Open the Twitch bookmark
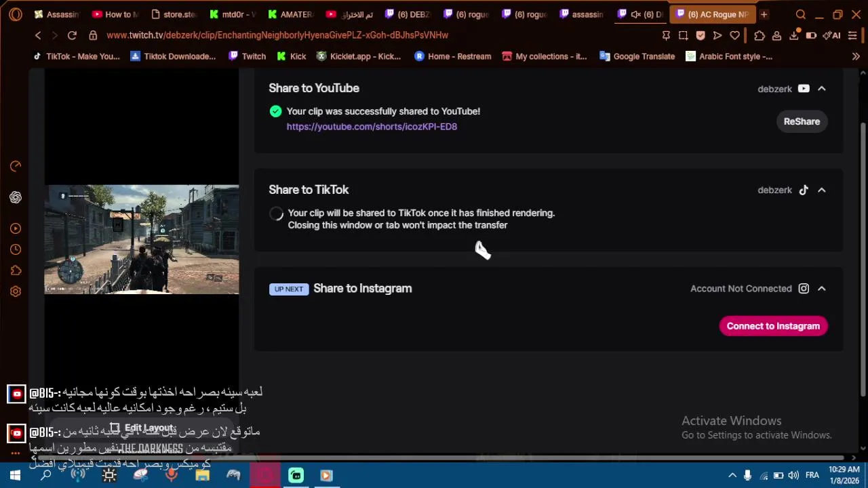 click(246, 57)
